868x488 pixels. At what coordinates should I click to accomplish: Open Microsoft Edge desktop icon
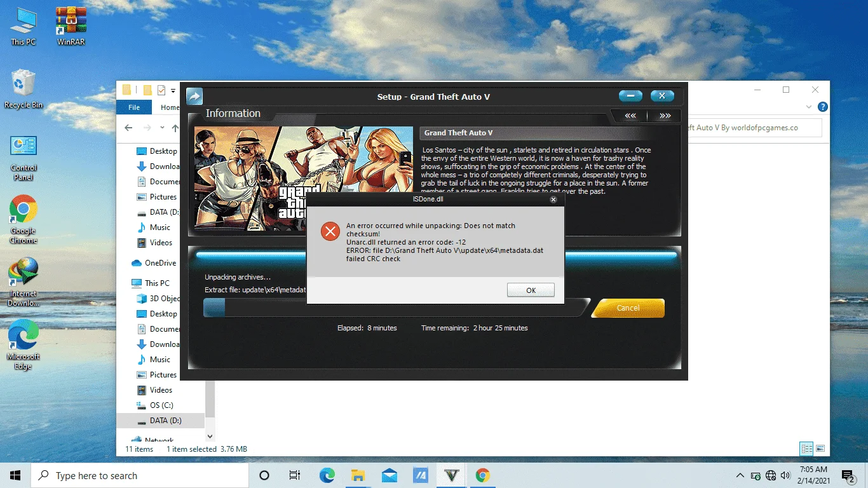tap(24, 344)
